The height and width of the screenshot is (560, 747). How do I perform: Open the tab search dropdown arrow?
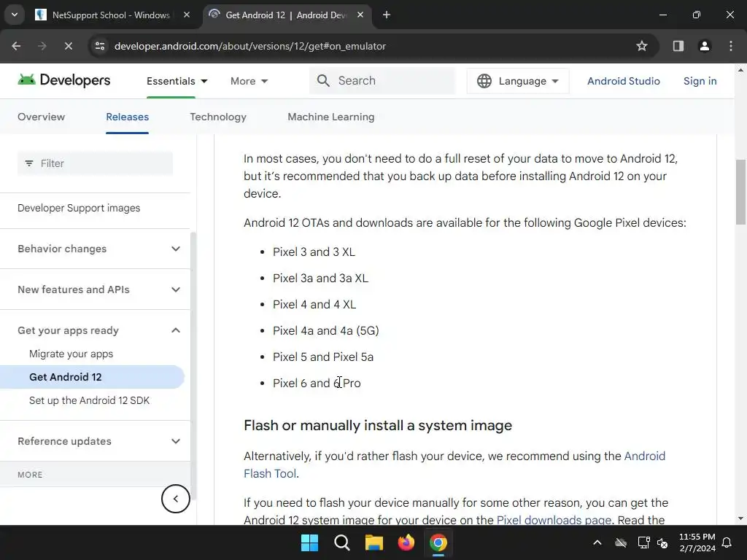click(15, 15)
